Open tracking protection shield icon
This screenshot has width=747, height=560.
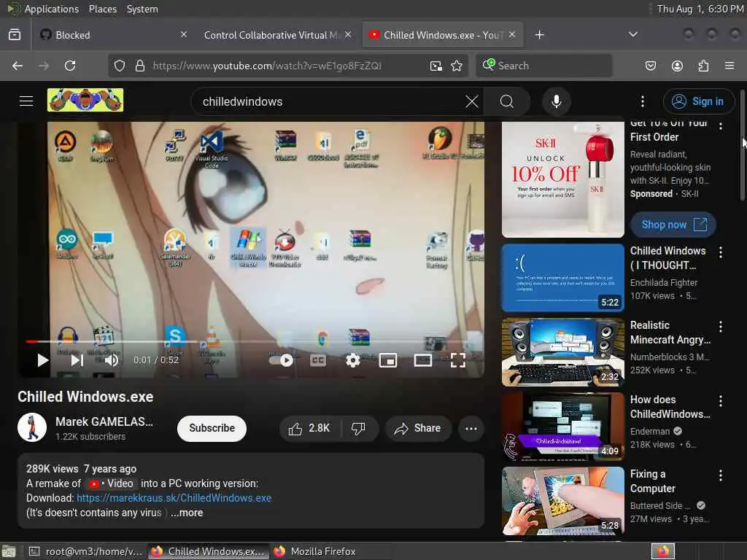(x=120, y=66)
